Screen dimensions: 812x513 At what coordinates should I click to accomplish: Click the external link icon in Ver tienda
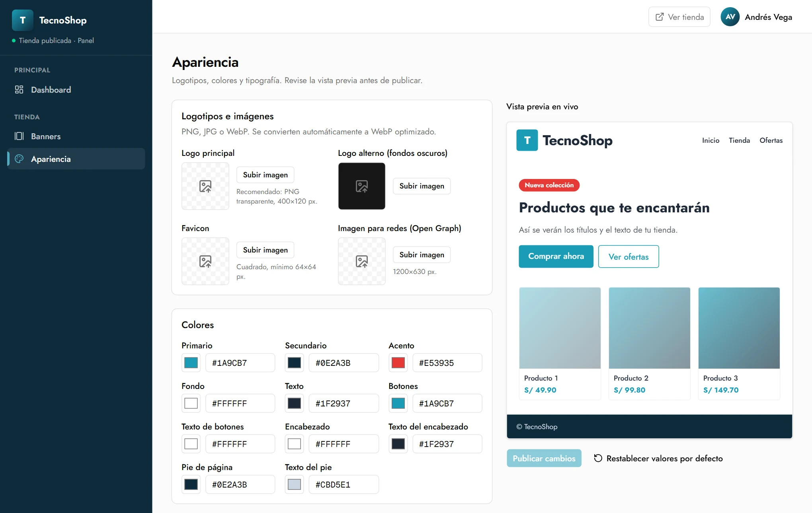(660, 17)
